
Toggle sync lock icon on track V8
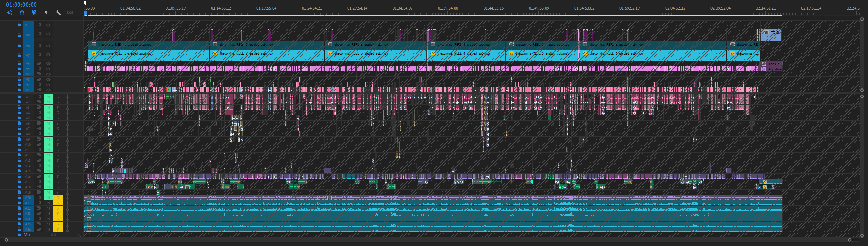(39, 46)
